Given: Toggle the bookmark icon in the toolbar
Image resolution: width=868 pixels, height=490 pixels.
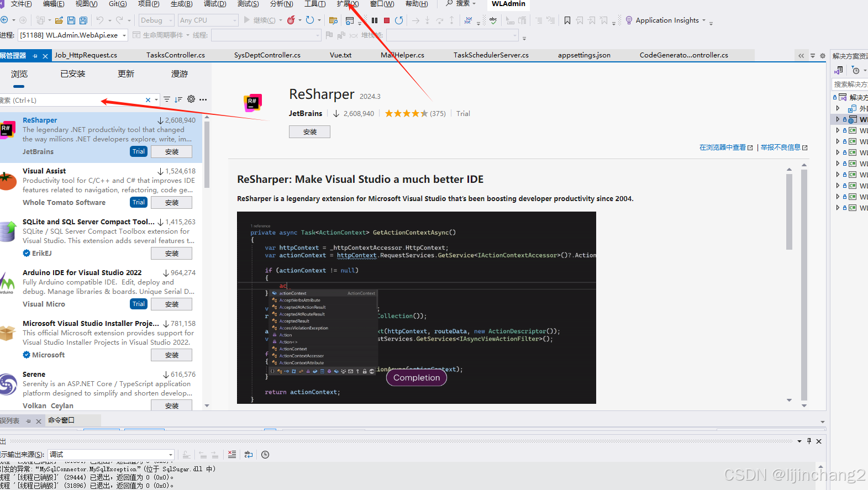Looking at the screenshot, I should click(567, 20).
